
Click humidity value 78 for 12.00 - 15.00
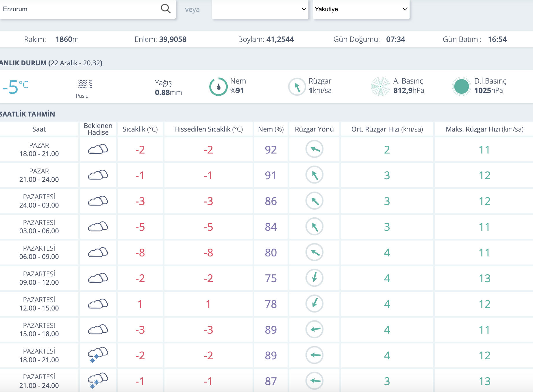(x=271, y=304)
